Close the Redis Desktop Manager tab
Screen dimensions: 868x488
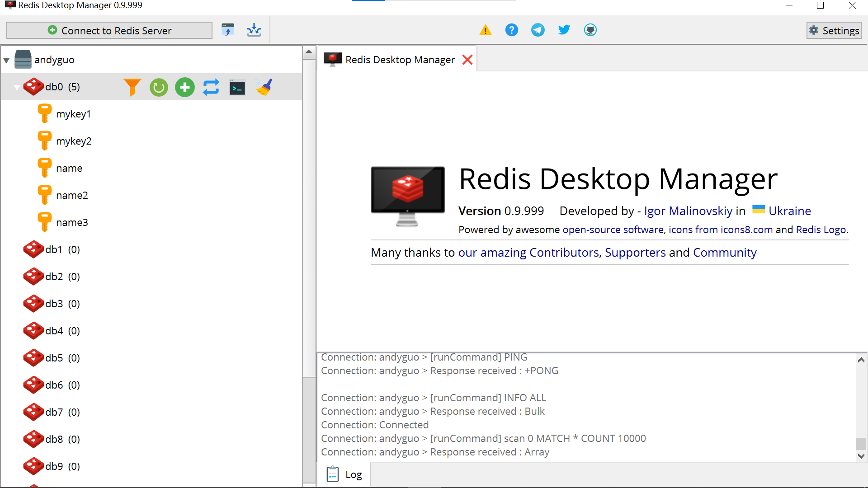[467, 60]
